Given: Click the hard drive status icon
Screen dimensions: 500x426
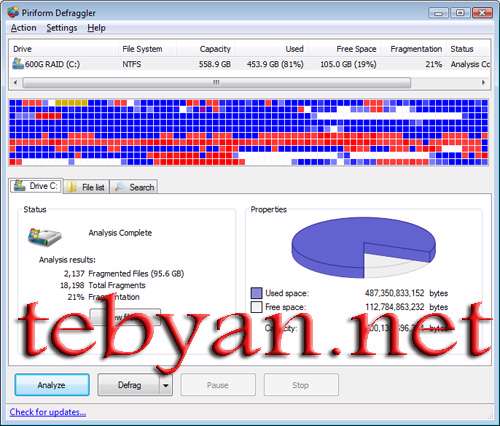Looking at the screenshot, I should tap(44, 237).
